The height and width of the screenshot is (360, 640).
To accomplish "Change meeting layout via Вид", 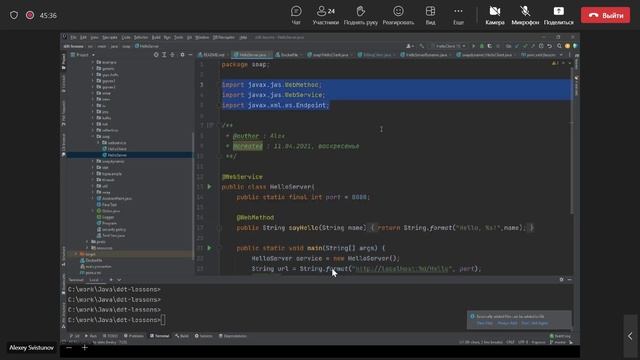I will pyautogui.click(x=430, y=16).
